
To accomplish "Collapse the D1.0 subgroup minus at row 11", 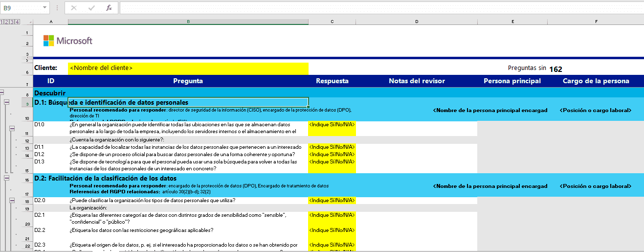I will point(12,128).
